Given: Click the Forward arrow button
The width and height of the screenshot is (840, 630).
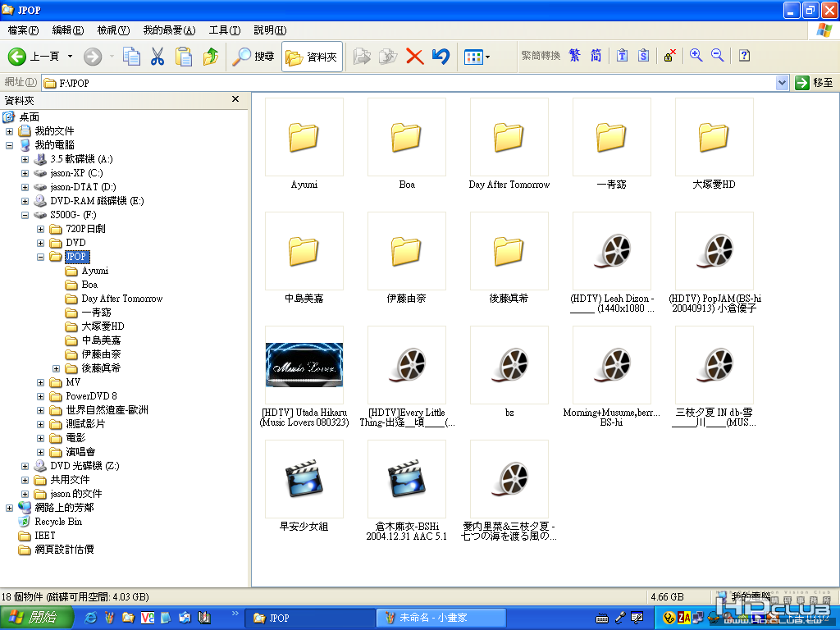Looking at the screenshot, I should (x=93, y=57).
